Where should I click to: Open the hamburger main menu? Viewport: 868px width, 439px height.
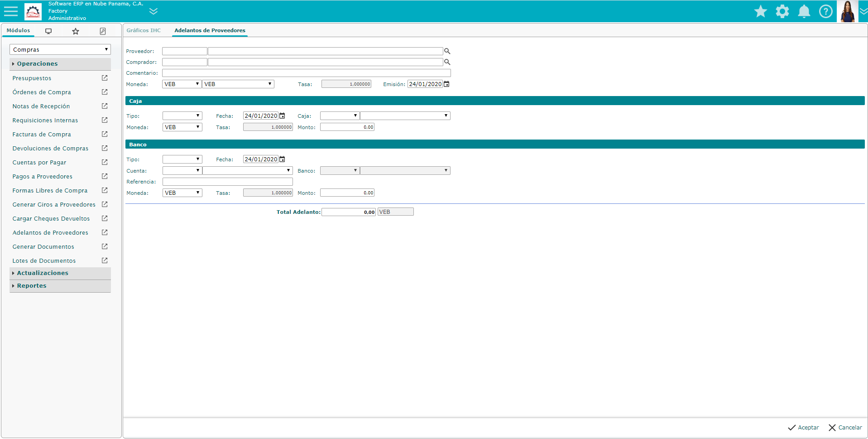click(11, 11)
